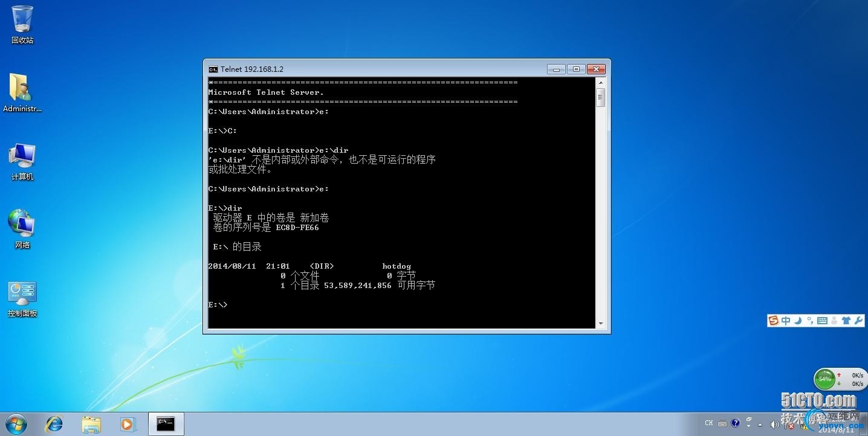Click the red upload speed arrow

tap(839, 375)
